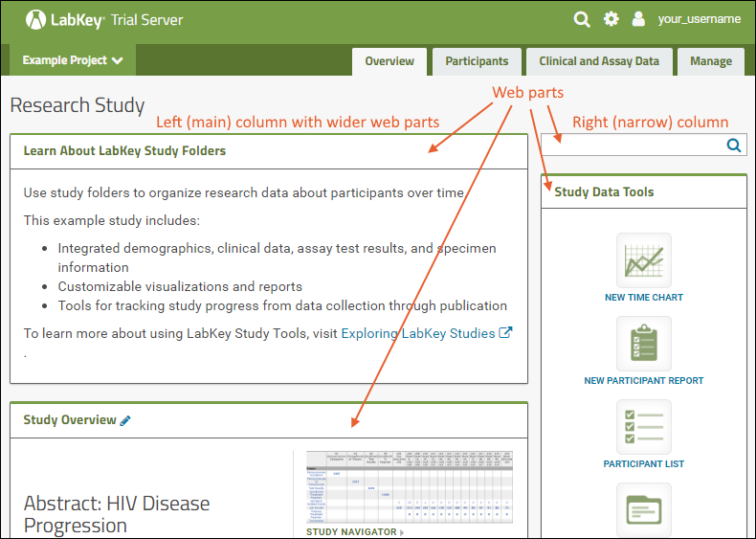This screenshot has height=539, width=756.
Task: Open the Clinical and Assay Data tab
Action: click(599, 62)
